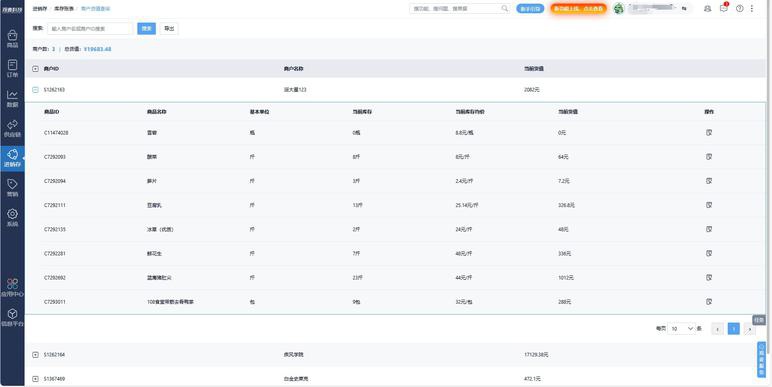Click product ID C11474028
Viewport: 772px width, 387px height.
tap(56, 133)
